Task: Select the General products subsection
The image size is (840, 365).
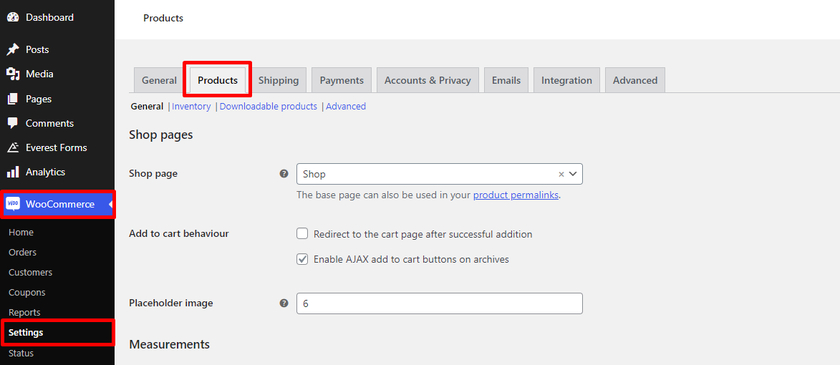Action: pos(147,106)
